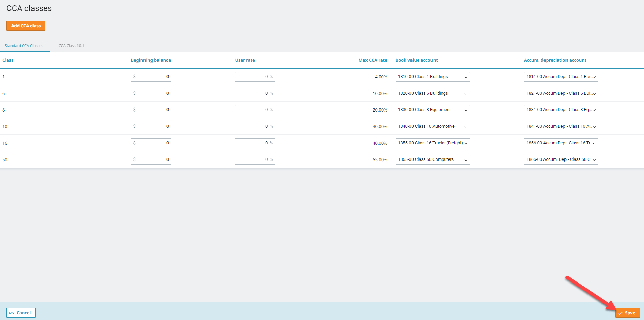Expand the 1821-00 Accum Dep Class 6 dropdown
The width and height of the screenshot is (644, 320).
[x=561, y=93]
